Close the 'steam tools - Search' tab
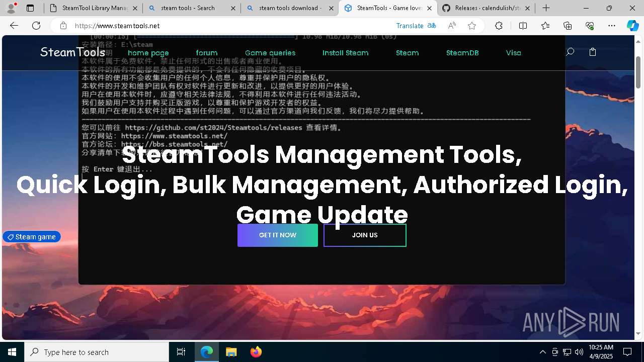This screenshot has height=362, width=644. click(x=233, y=8)
